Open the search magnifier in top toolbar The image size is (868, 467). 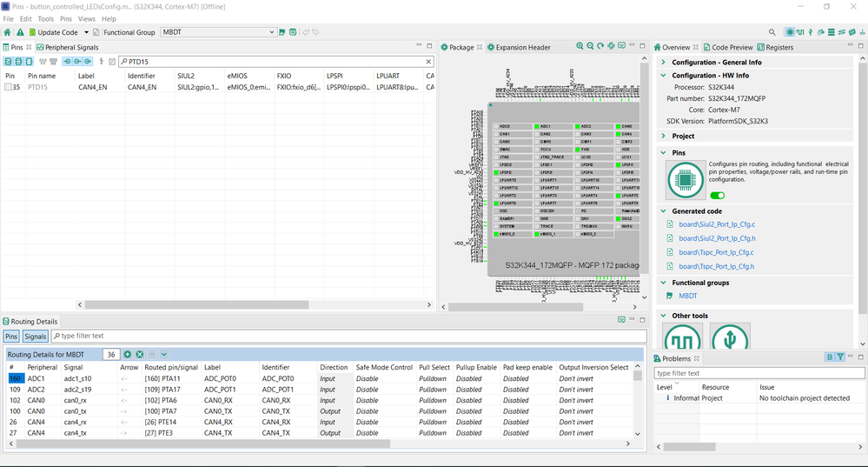click(x=772, y=32)
